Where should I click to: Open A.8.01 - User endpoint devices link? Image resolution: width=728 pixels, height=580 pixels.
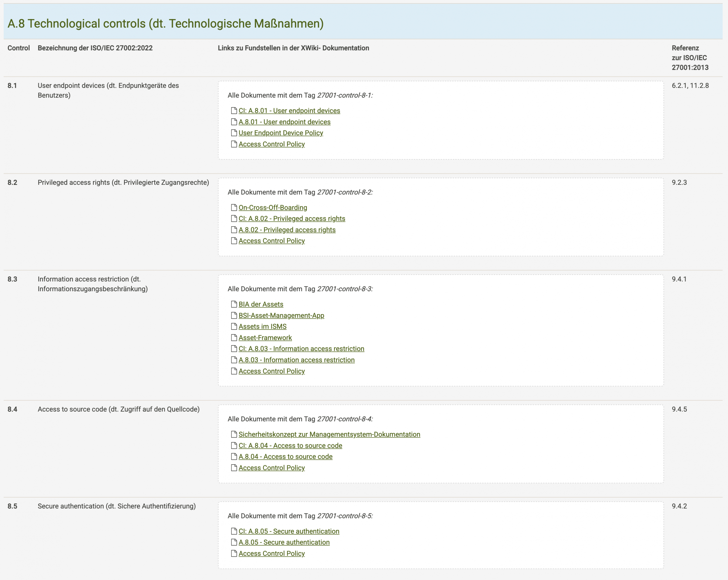[x=284, y=122]
